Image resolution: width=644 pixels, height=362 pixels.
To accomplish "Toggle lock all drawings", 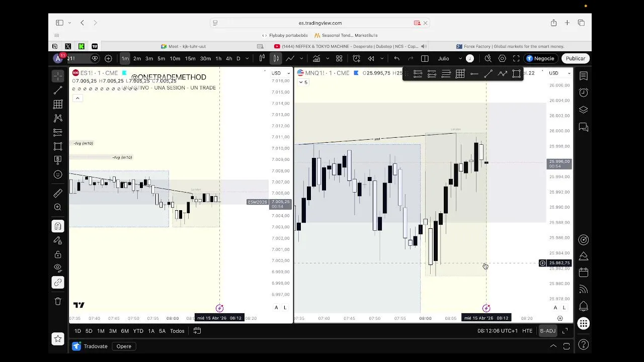I will 58,254.
